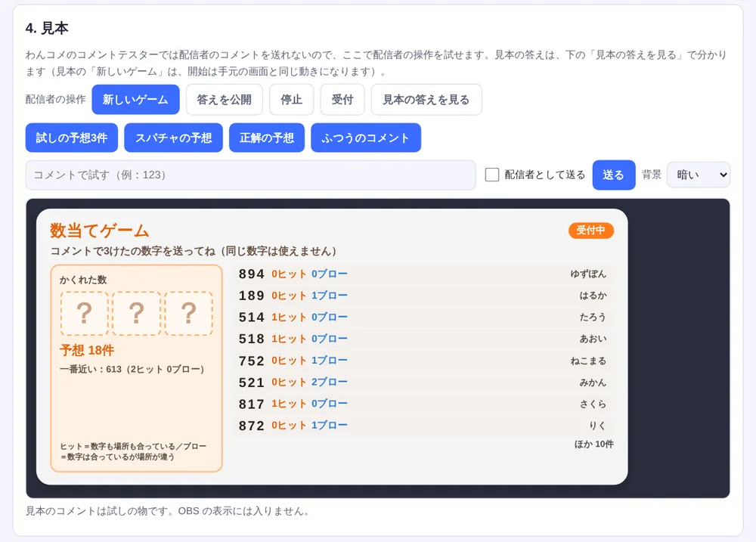
Task: Open 見本の答えを見る
Action: (426, 99)
